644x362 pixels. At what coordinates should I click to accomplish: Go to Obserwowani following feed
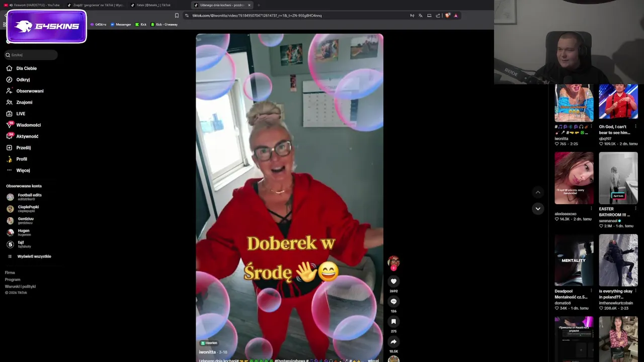click(25, 91)
